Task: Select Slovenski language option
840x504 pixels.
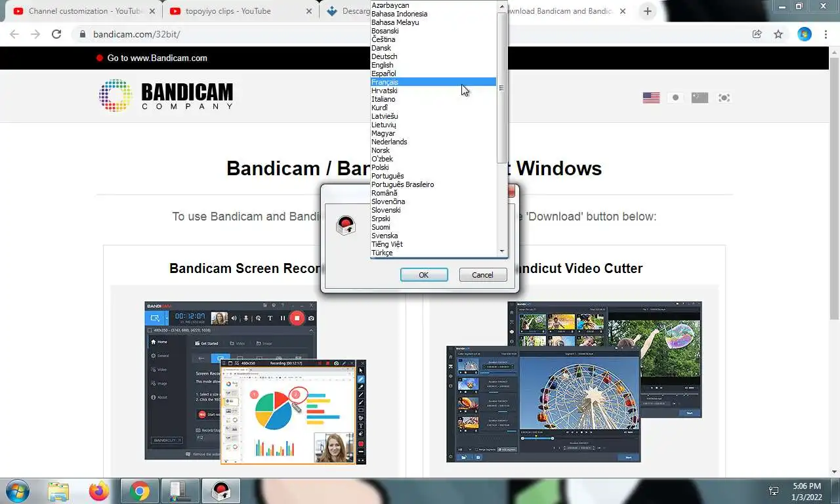Action: [x=433, y=210]
